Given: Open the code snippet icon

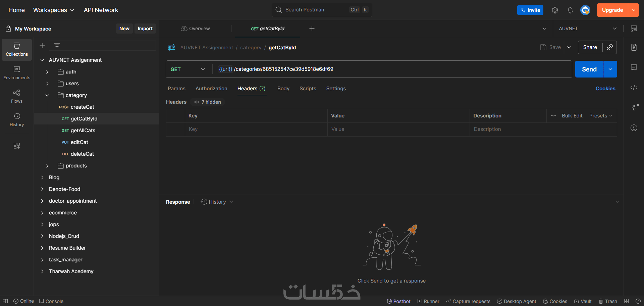Looking at the screenshot, I should (x=634, y=88).
